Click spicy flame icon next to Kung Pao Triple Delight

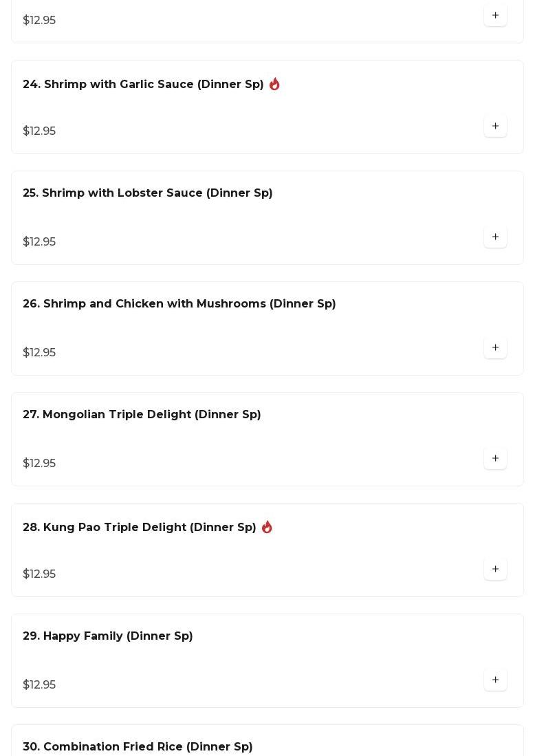(x=267, y=527)
